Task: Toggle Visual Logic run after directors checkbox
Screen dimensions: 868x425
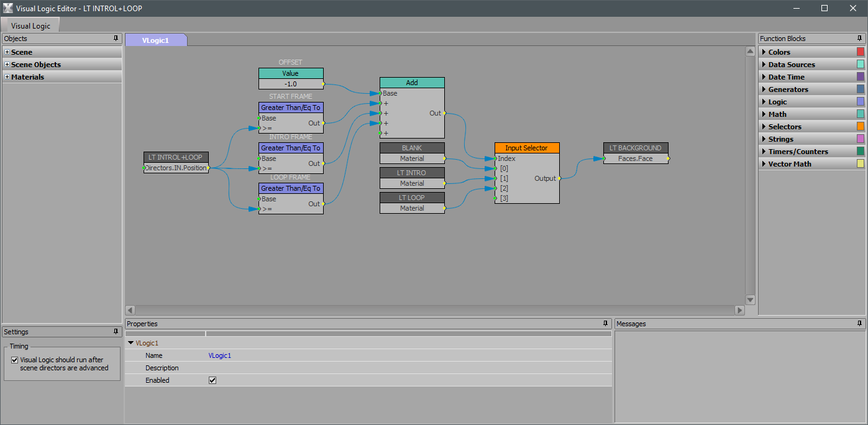Action: tap(15, 360)
